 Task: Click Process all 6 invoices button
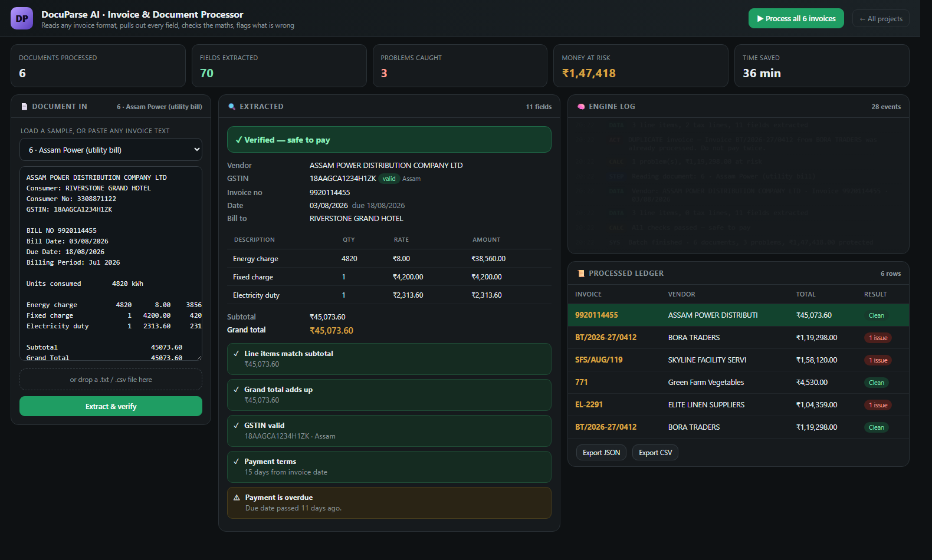click(x=796, y=18)
